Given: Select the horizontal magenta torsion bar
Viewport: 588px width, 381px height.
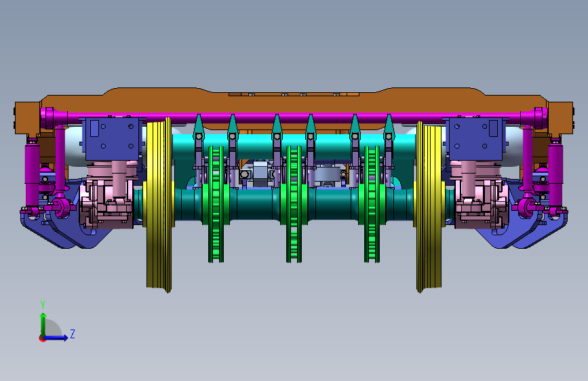Looking at the screenshot, I should 294,117.
